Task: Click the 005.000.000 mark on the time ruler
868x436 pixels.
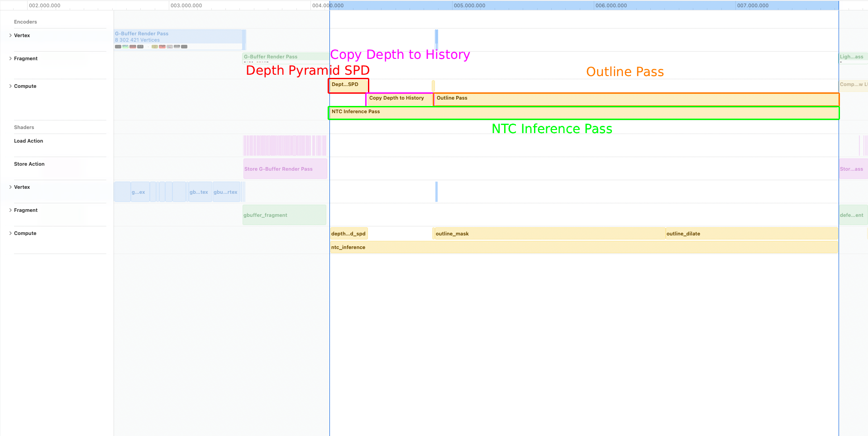Action: pyautogui.click(x=469, y=5)
